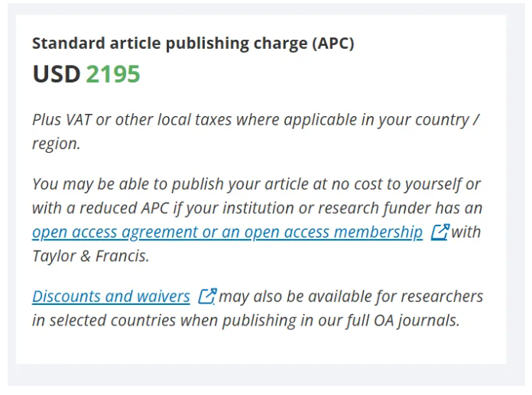The image size is (532, 395).
Task: Click the word 'with' after the membership link icon
Action: coord(465,232)
